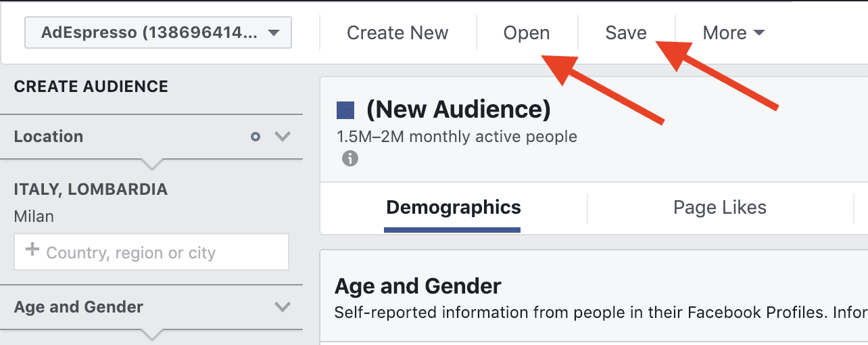This screenshot has width=868, height=345.
Task: Click the small circle icon beside Location
Action: pos(256,137)
